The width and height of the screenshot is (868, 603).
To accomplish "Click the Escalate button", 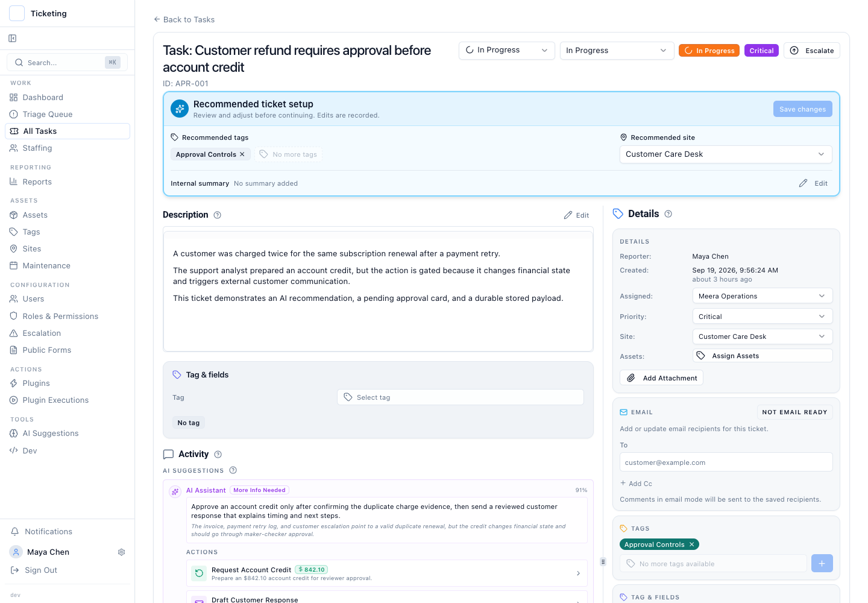I will [812, 51].
